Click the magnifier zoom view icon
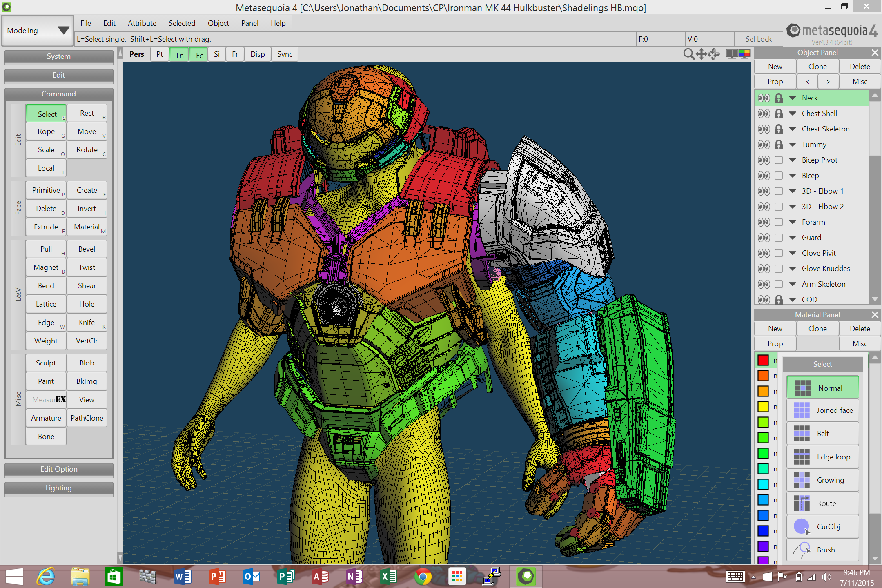882x588 pixels. click(x=688, y=54)
